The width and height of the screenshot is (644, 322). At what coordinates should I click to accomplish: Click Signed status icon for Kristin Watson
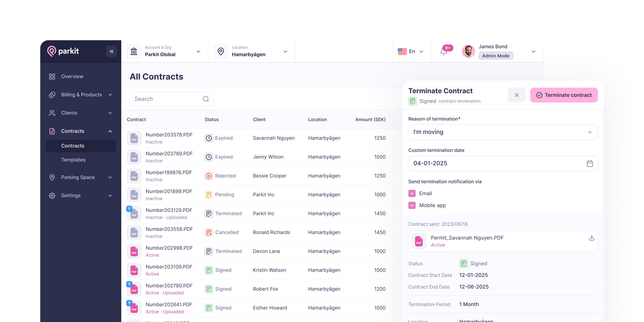209,270
